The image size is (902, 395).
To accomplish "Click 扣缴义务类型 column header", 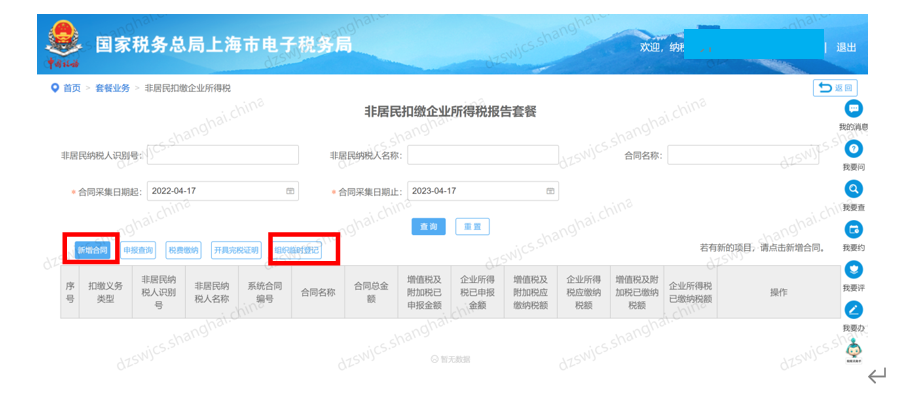I will click(106, 292).
